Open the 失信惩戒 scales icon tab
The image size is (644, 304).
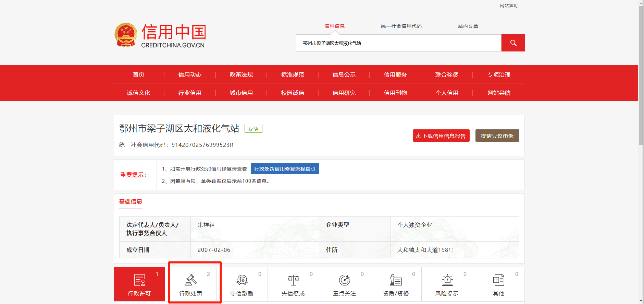coord(293,284)
